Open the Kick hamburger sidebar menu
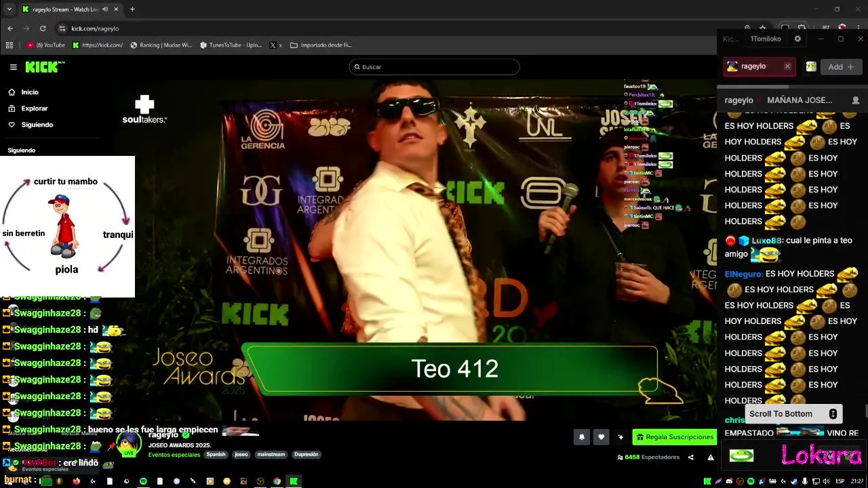The height and width of the screenshot is (488, 868). pos(13,67)
